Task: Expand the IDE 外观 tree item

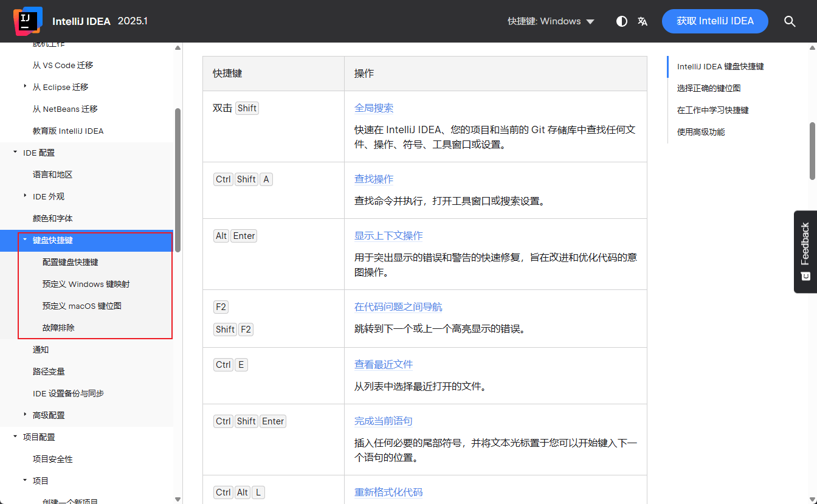Action: [x=25, y=196]
